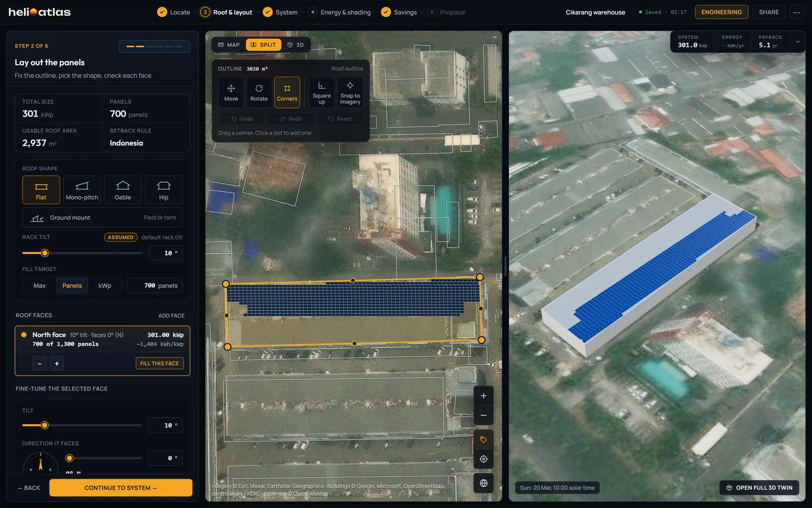
Task: Decrease panels with the minus stepper
Action: click(39, 363)
